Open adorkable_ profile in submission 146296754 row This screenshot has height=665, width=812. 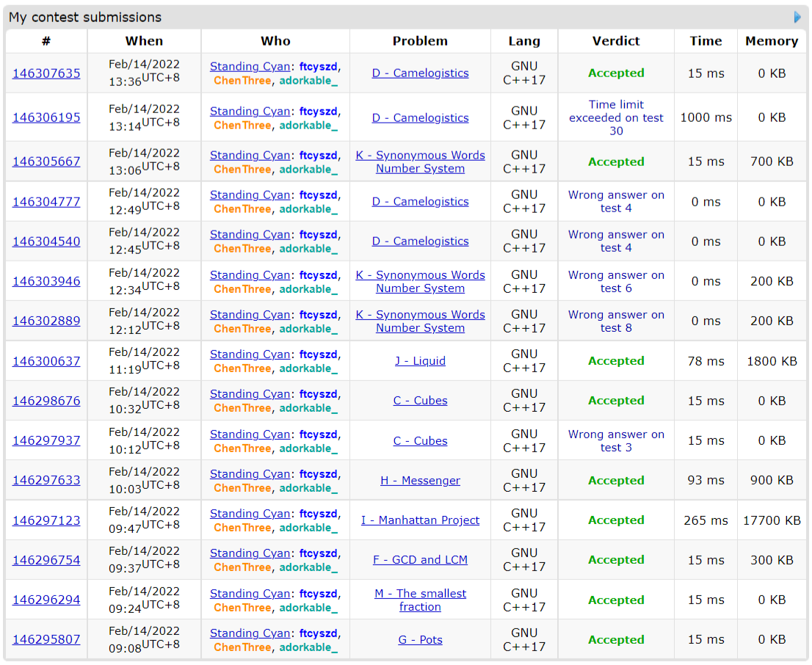click(308, 567)
